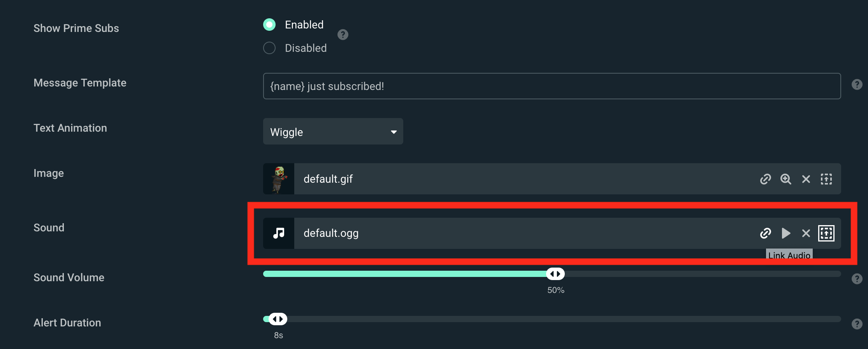Select Disabled for Show Prime Subs
This screenshot has height=349, width=868.
269,48
